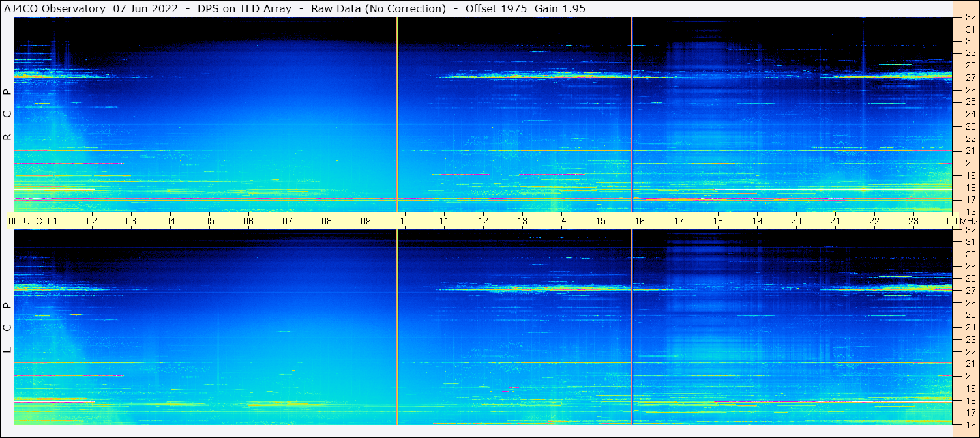Click "Raw Data (No Correction)" header text

pyautogui.click(x=379, y=8)
